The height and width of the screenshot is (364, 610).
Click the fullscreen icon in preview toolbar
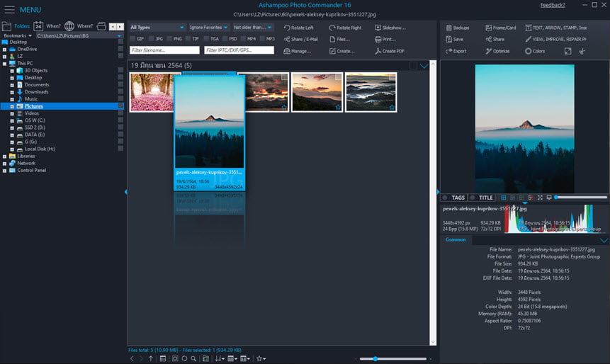coord(540,198)
